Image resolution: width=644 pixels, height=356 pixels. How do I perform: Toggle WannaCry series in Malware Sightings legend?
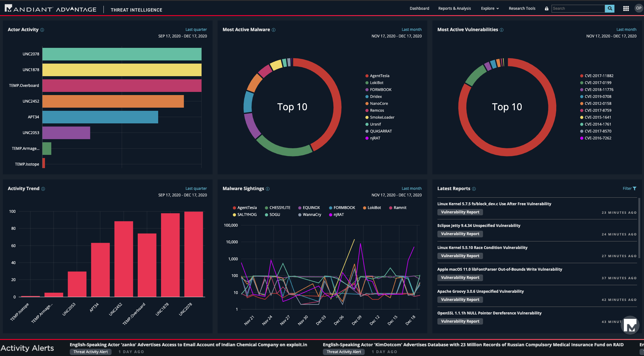pos(310,215)
